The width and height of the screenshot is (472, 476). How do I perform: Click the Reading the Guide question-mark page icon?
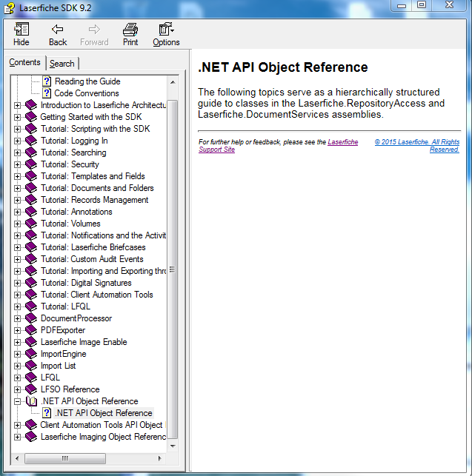[47, 81]
